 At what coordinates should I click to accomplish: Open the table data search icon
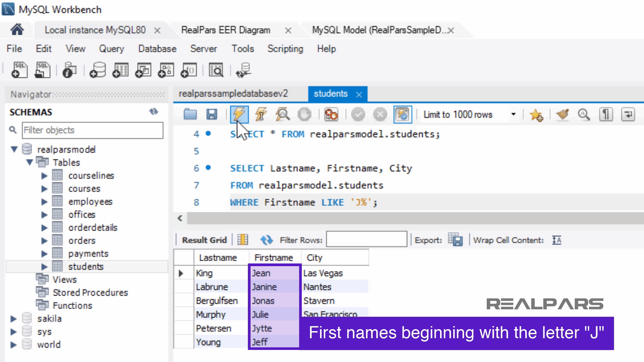click(216, 70)
